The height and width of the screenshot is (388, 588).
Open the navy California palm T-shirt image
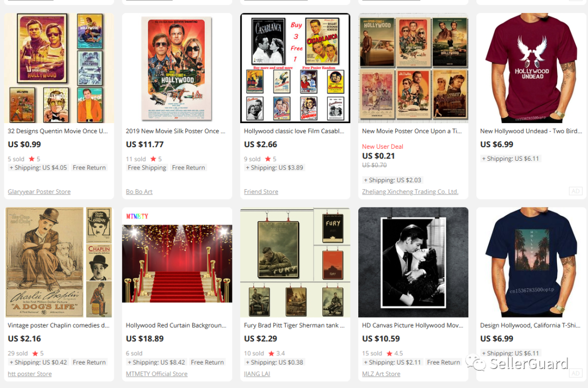click(x=531, y=262)
